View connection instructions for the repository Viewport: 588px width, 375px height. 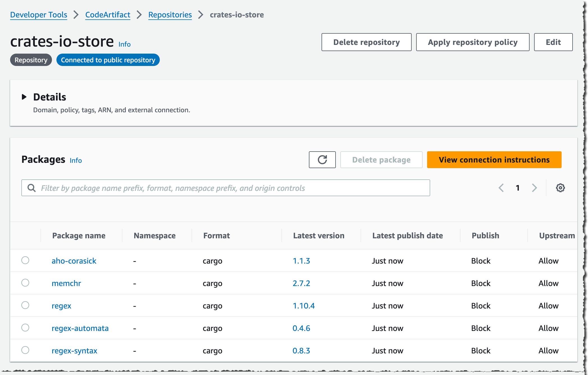coord(494,160)
